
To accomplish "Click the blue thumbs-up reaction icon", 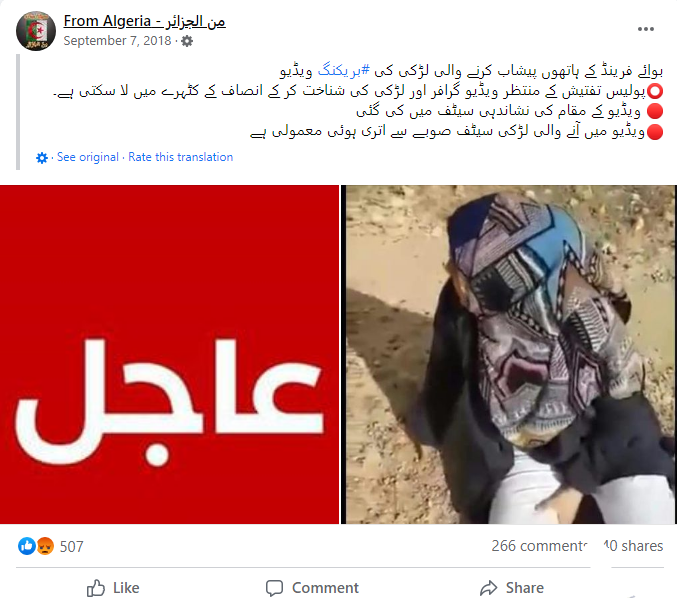I will 26,546.
